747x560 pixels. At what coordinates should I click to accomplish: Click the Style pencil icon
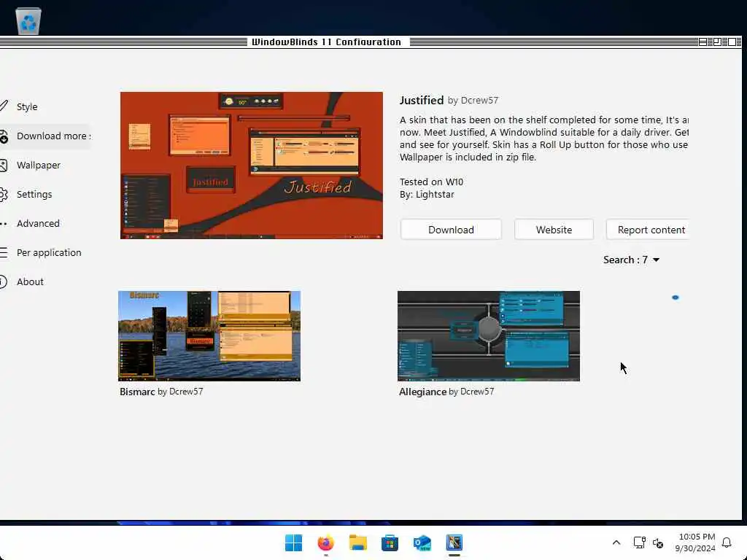4,106
